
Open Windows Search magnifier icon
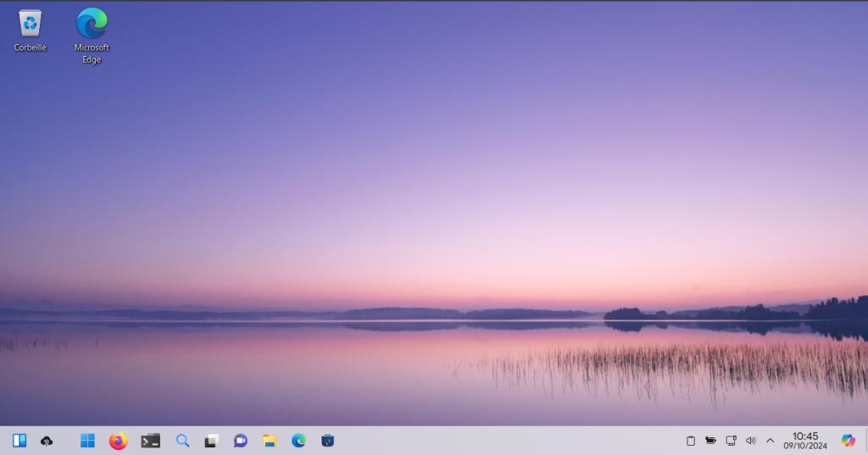click(182, 441)
